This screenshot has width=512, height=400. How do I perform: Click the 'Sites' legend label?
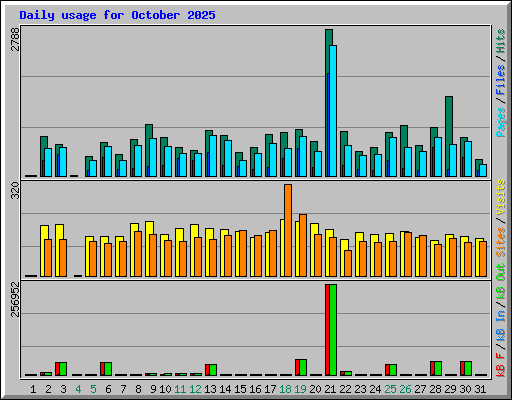501,242
